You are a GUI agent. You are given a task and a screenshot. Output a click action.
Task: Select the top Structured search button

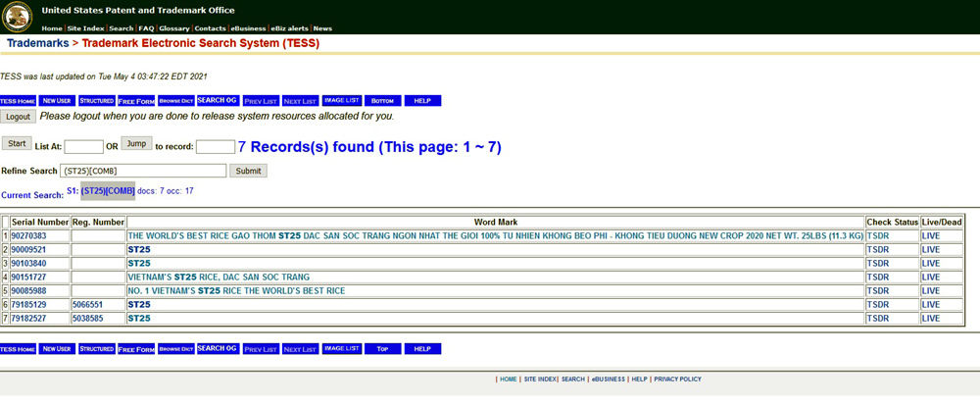(96, 101)
